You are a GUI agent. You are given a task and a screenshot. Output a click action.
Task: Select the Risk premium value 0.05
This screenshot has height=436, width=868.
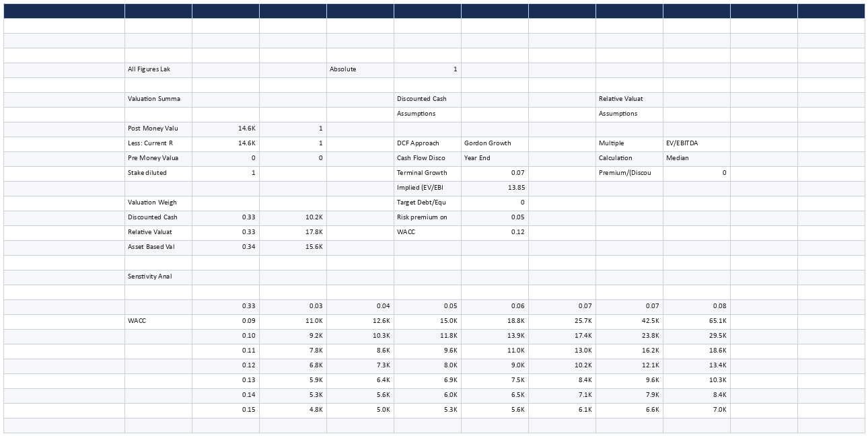pos(495,217)
